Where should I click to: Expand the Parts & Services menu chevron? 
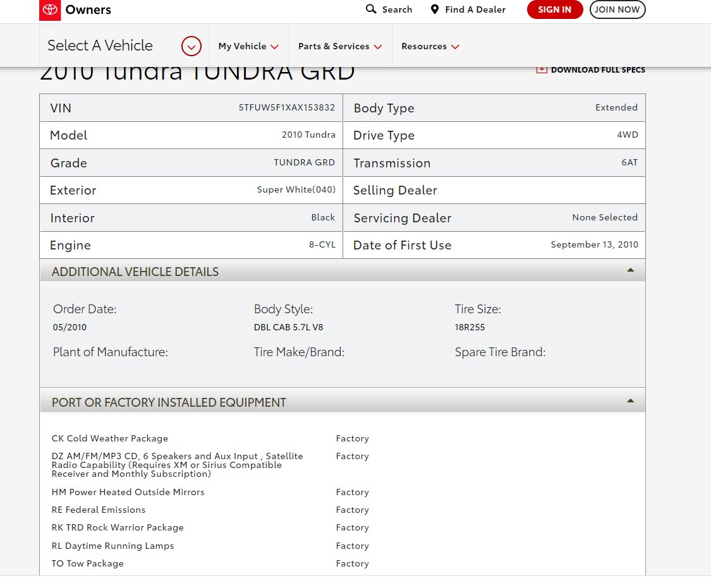pos(378,47)
